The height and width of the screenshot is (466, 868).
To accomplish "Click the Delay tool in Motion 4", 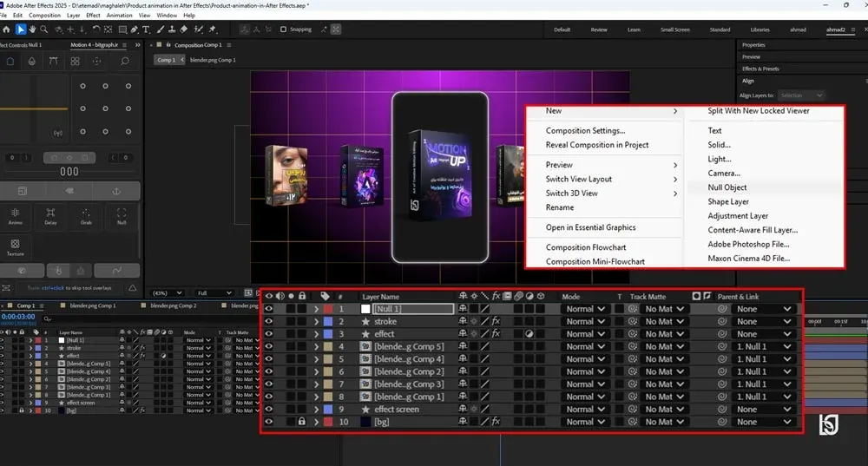I will click(x=50, y=216).
